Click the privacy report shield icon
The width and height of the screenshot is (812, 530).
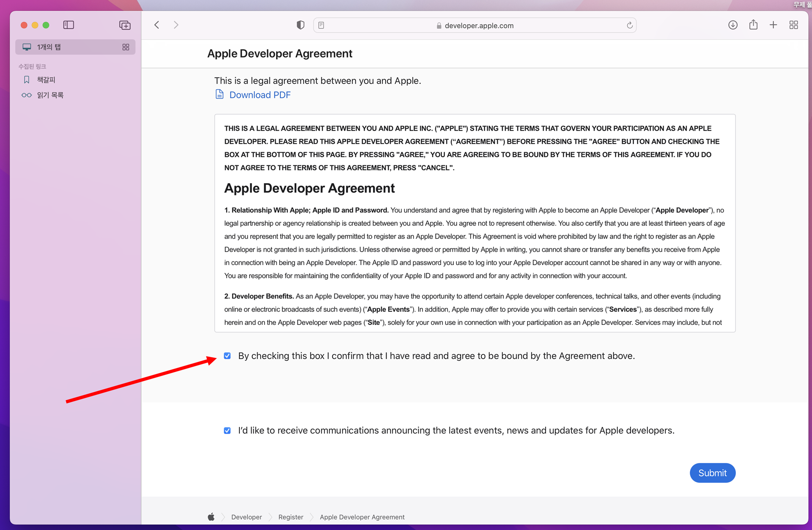coord(300,25)
